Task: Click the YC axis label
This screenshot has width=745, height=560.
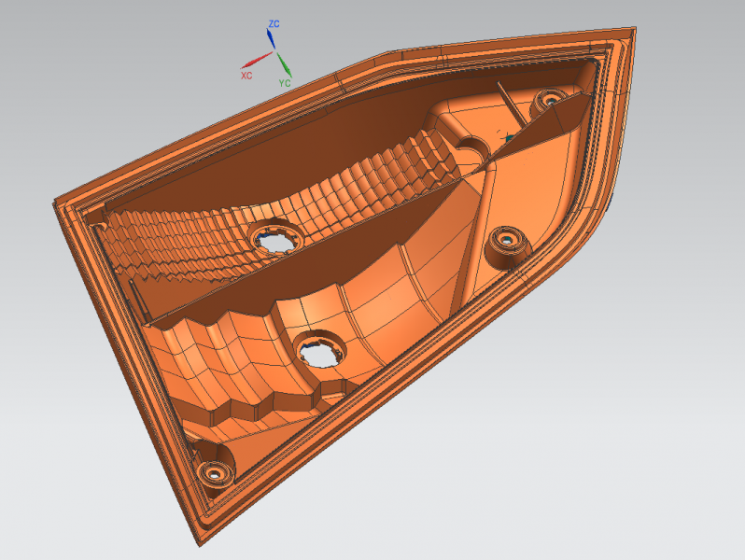Action: 285,83
